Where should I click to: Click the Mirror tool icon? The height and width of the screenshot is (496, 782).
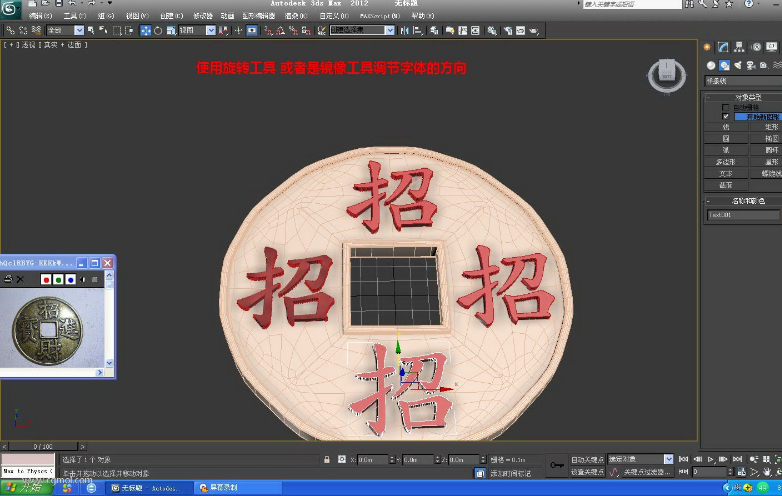click(x=404, y=30)
